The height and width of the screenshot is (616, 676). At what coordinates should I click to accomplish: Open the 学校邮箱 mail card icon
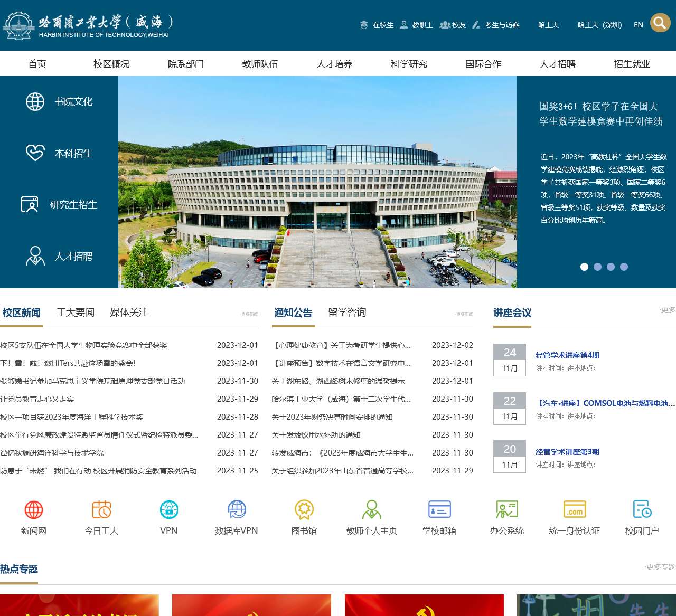tap(439, 510)
